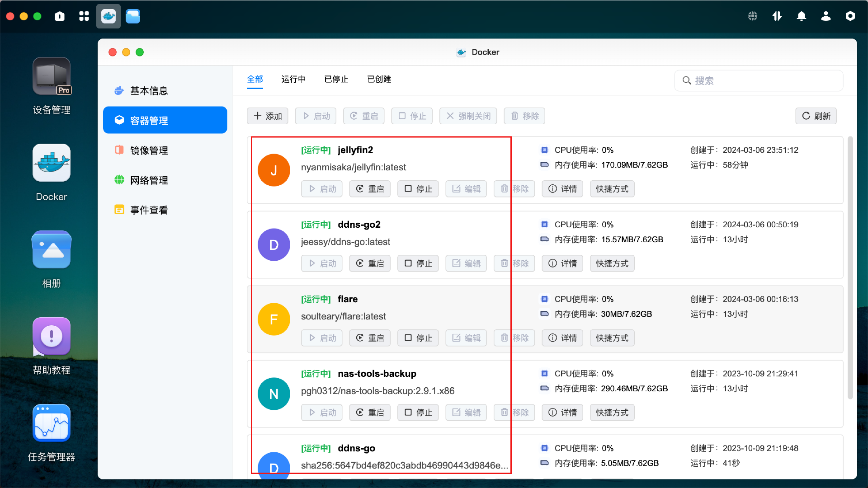This screenshot has width=868, height=488.
Task: Open 详情 for the flare container
Action: click(562, 338)
